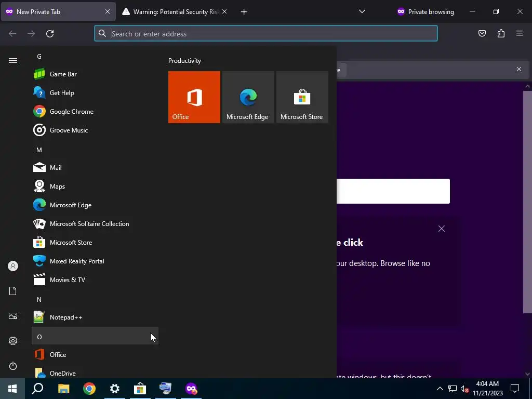The width and height of the screenshot is (532, 399).
Task: Open network tray icon
Action: click(x=453, y=389)
